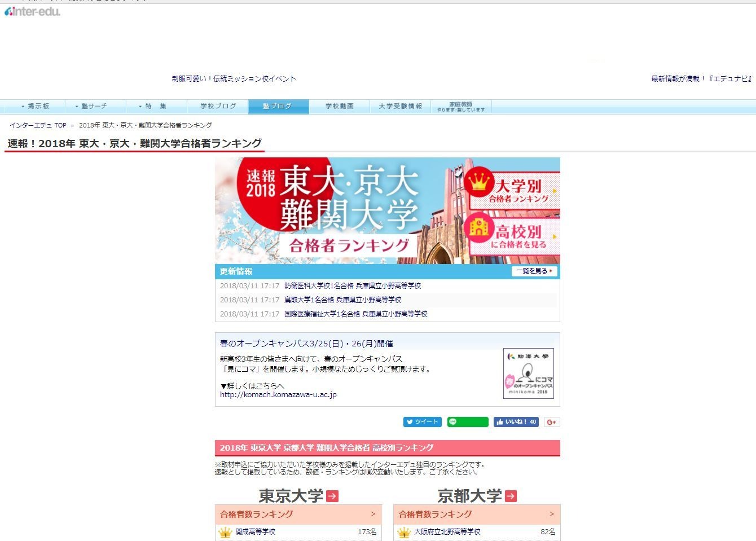Viewport: 756px width, 541px height.
Task: Select the 学校動画 tab
Action: pyautogui.click(x=339, y=106)
